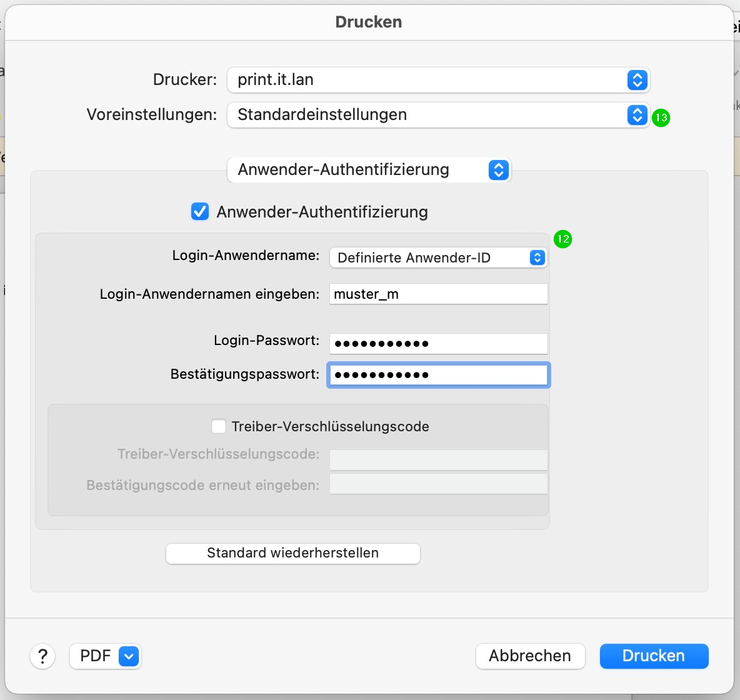Click the Voreinstellungen selector arrows icon
This screenshot has width=740, height=700.
[637, 115]
